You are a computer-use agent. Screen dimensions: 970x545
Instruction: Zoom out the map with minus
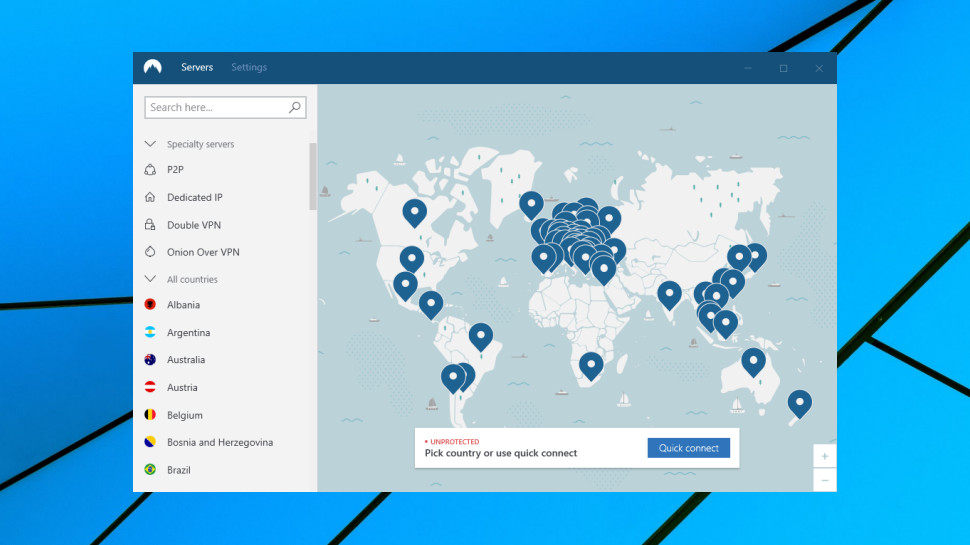[x=825, y=480]
